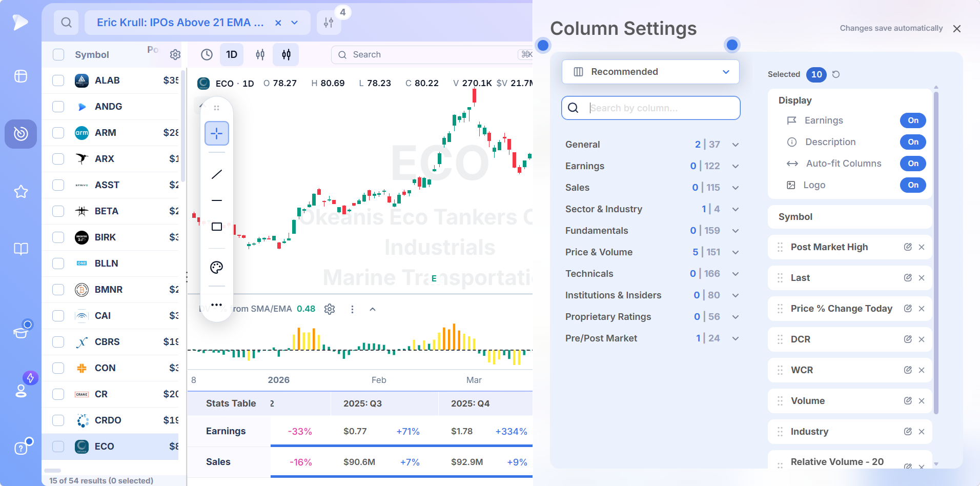Edit the DCR column
This screenshot has height=486, width=980.
(x=908, y=339)
